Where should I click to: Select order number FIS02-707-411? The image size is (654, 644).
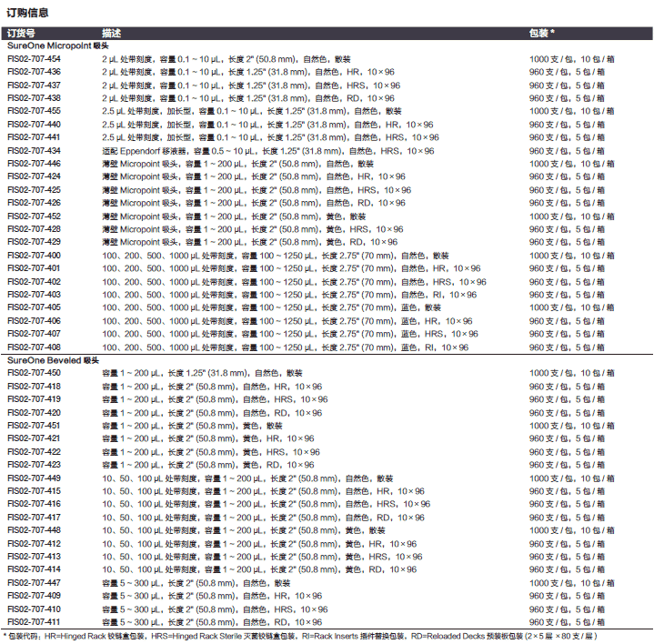pyautogui.click(x=34, y=622)
